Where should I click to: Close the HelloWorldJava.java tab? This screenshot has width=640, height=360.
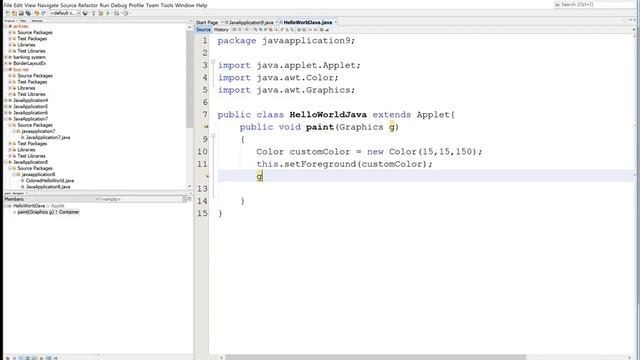coord(336,22)
